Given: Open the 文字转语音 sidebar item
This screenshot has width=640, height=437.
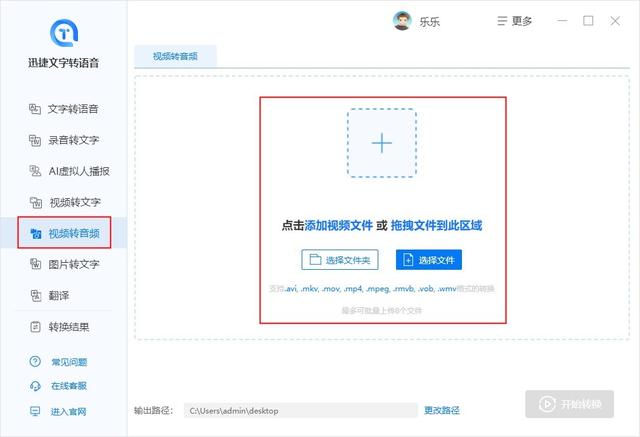Looking at the screenshot, I should point(64,109).
